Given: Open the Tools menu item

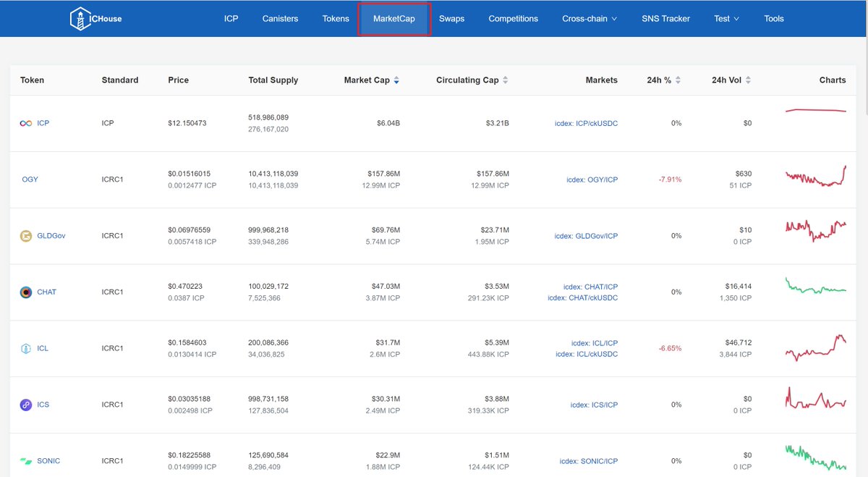Looking at the screenshot, I should 774,19.
